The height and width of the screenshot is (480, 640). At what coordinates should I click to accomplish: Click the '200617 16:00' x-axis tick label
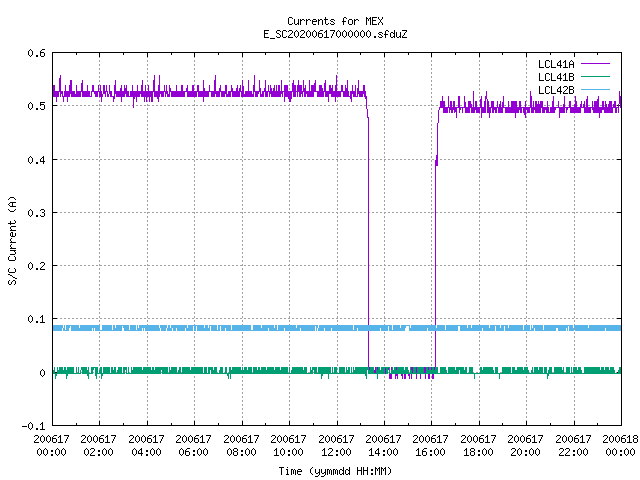pos(430,445)
